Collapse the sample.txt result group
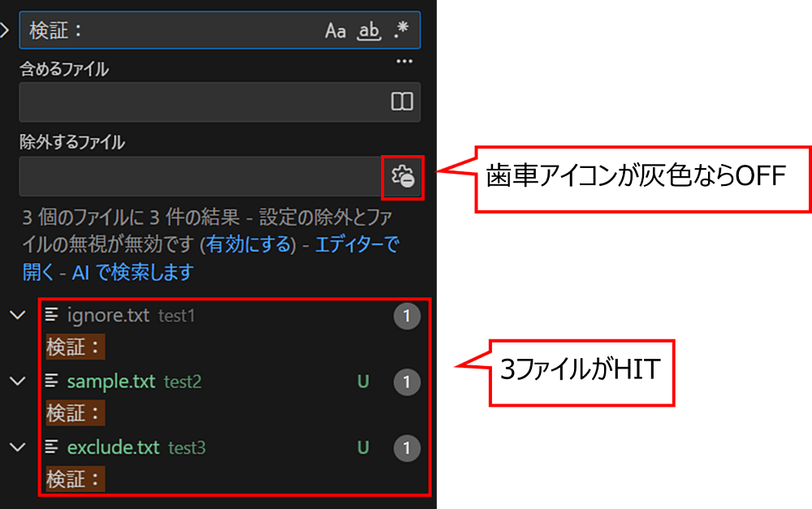 (18, 382)
